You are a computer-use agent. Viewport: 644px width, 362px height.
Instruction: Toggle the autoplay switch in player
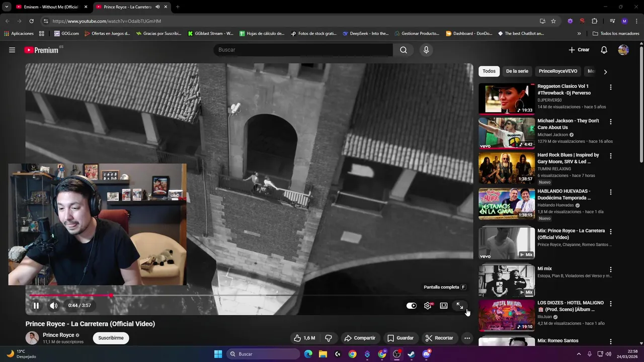pos(412,305)
